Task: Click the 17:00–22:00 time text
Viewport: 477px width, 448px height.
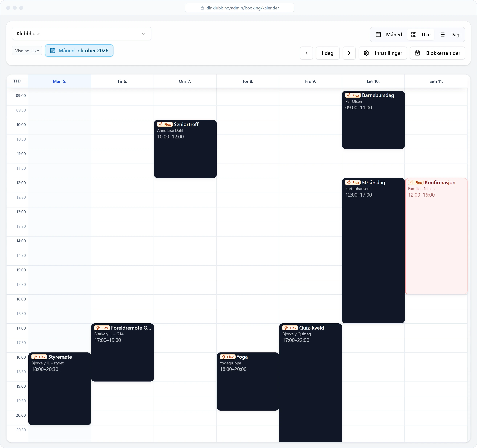Action: 296,340
